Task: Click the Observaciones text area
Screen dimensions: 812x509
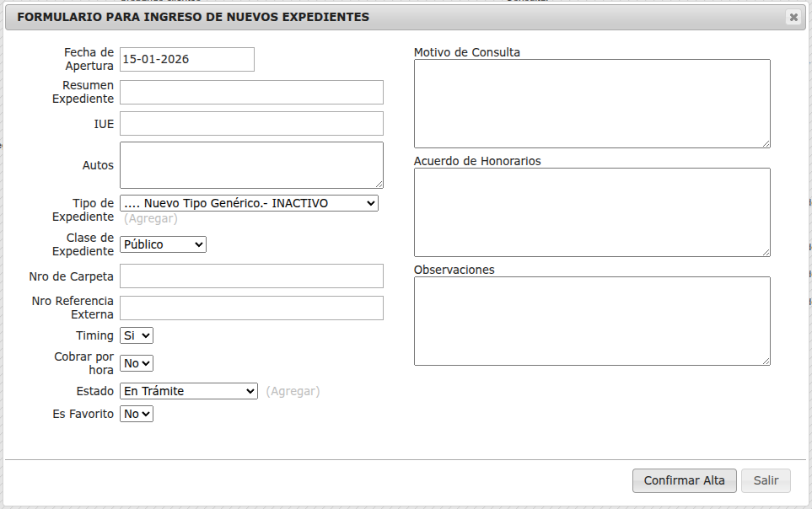Action: [591, 320]
